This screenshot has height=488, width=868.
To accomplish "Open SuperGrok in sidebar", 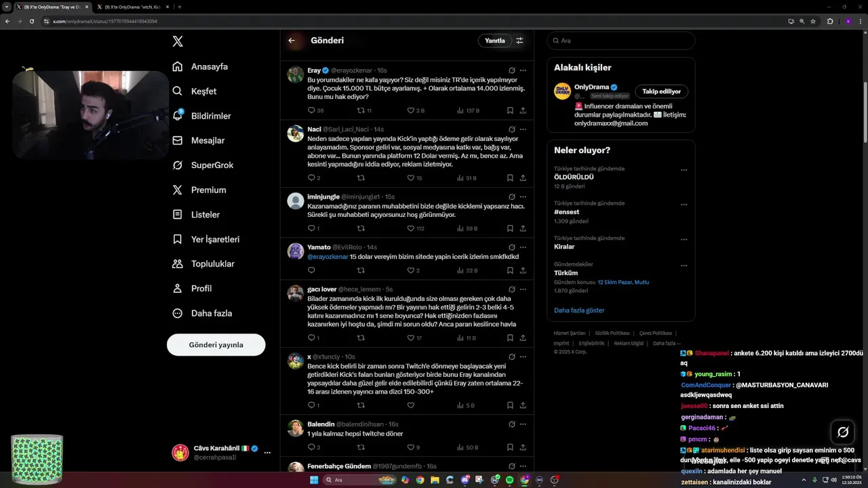I will coord(203,165).
